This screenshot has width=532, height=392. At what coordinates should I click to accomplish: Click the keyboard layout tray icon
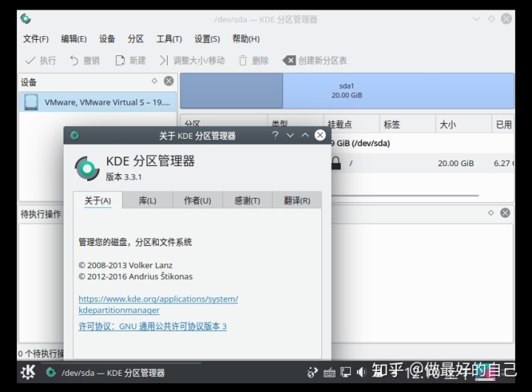(329, 373)
